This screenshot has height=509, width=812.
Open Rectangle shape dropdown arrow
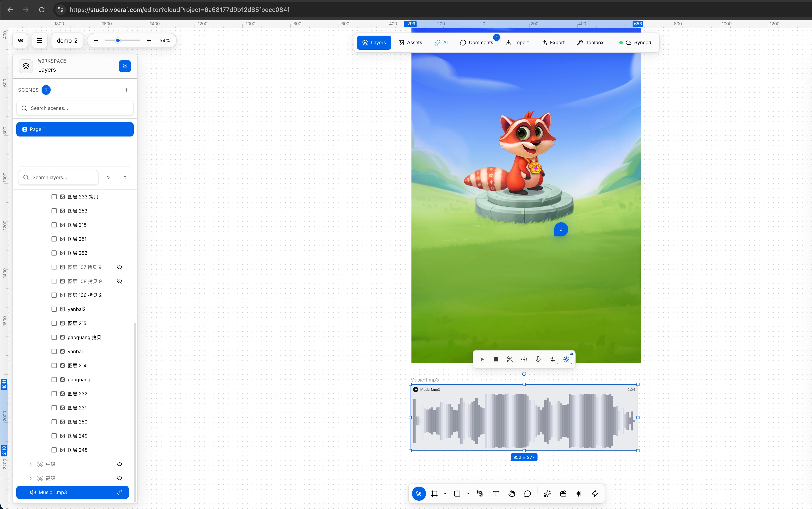[468, 494]
